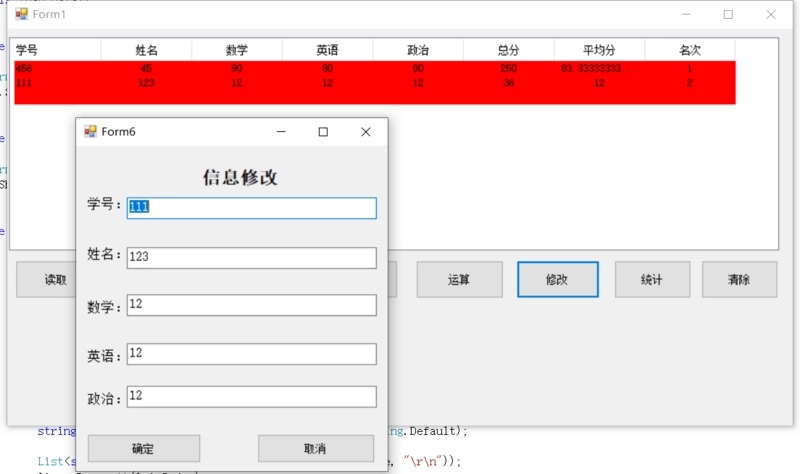This screenshot has width=800, height=474.
Task: Click the 姓名 input field showing 123
Action: coord(252,258)
